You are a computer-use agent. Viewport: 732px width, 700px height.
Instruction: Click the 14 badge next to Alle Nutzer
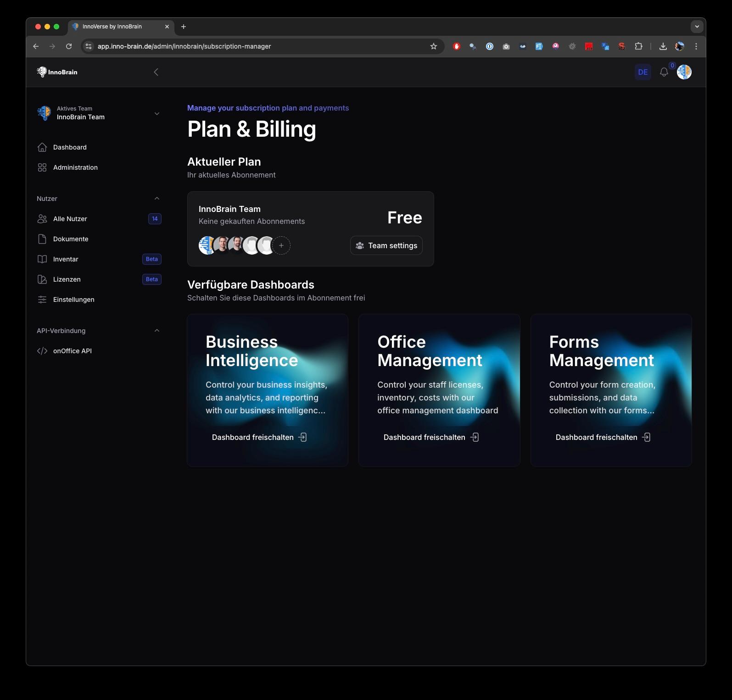[x=155, y=219]
